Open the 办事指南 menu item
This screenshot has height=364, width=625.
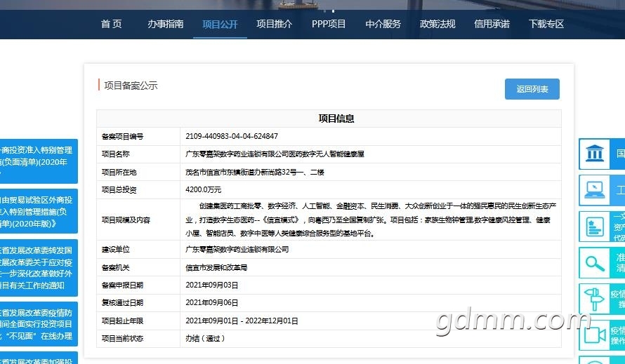[166, 24]
